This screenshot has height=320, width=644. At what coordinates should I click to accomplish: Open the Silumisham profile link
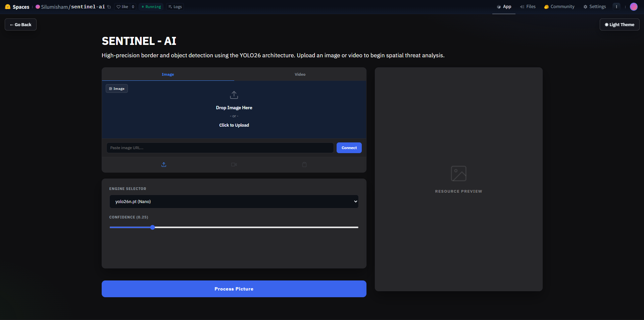pyautogui.click(x=54, y=7)
